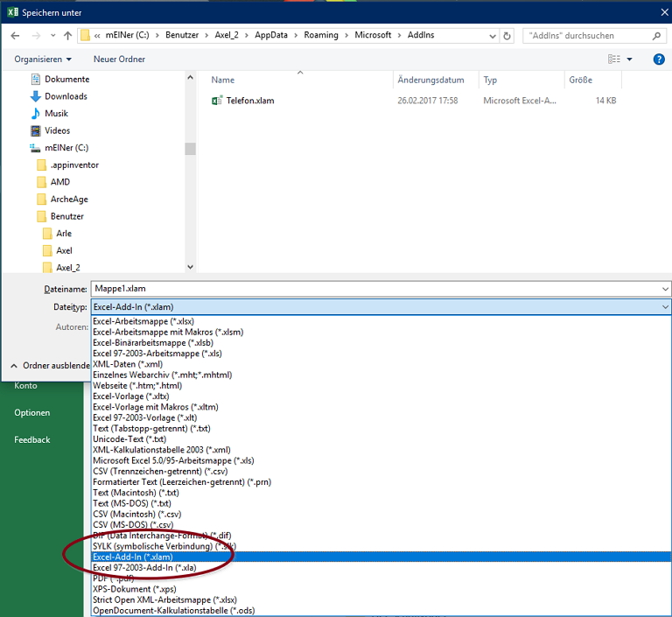Collapse folders with Ordner ausblenden
Image resolution: width=672 pixels, height=617 pixels.
tap(50, 366)
